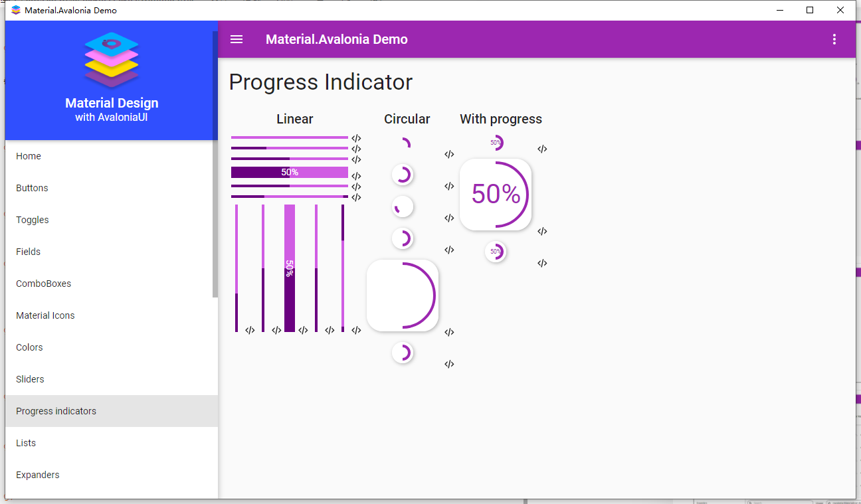Screen dimensions: 861x504
Task: Click the bottom small 50% circular indicator
Action: click(x=496, y=252)
